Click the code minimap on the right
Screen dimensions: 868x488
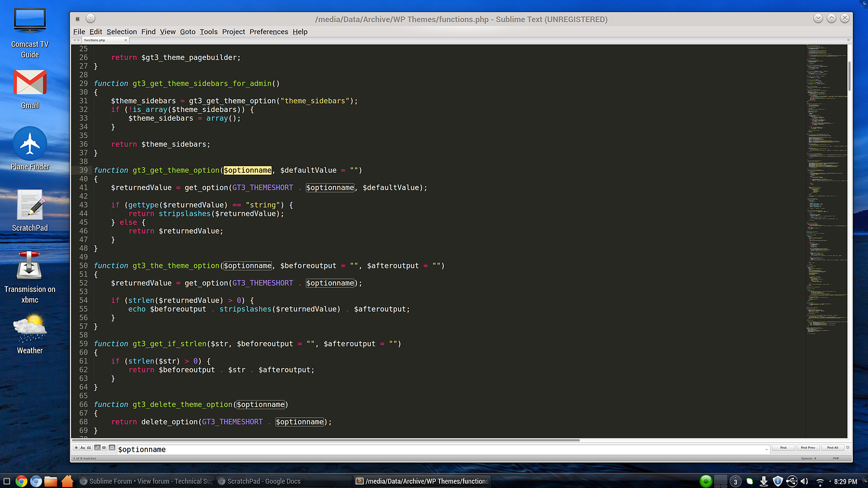pyautogui.click(x=826, y=189)
